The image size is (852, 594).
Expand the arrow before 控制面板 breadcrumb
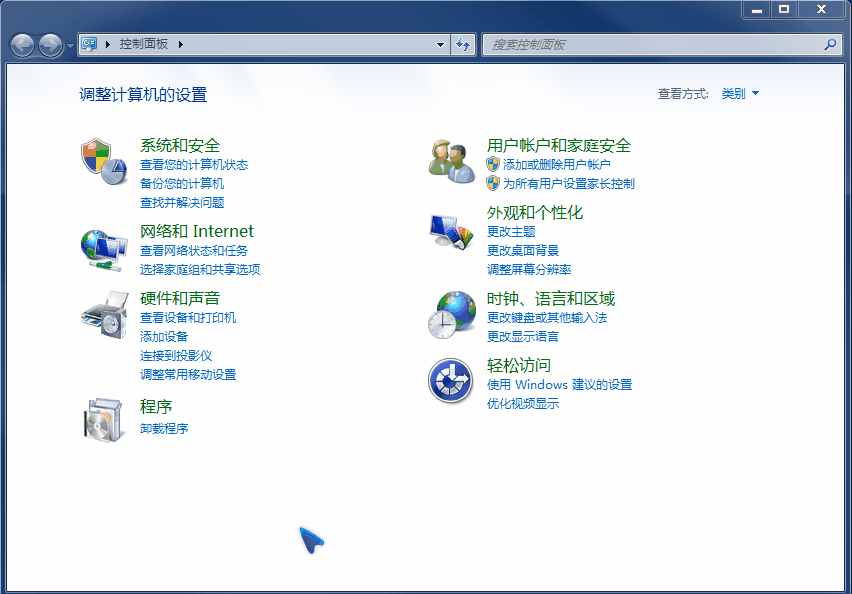pos(108,45)
